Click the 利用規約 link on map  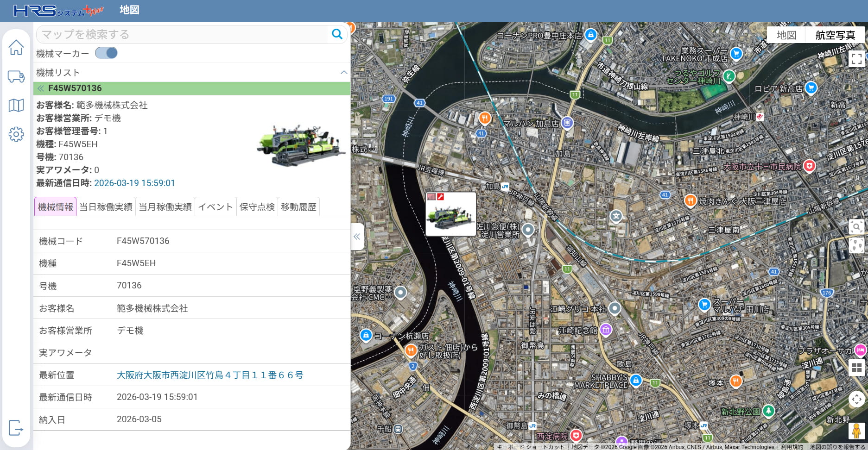792,447
